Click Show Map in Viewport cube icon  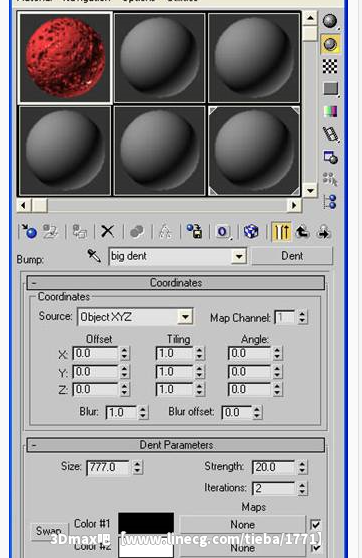point(251,232)
